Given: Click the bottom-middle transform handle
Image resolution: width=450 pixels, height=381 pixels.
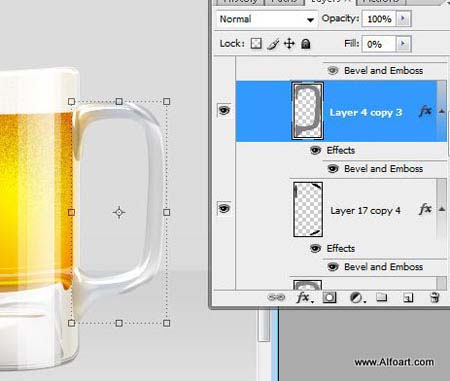Looking at the screenshot, I should 119,323.
